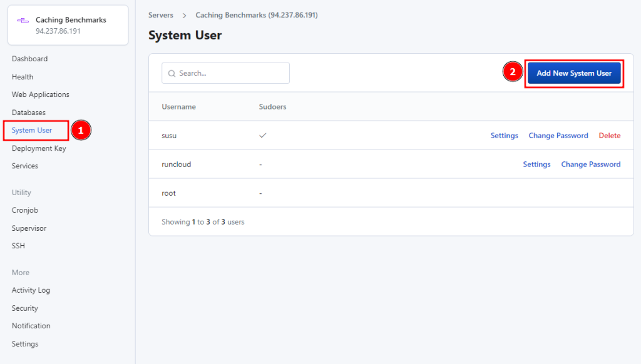This screenshot has height=364, width=641.
Task: Open Settings for user susu
Action: [x=504, y=136]
